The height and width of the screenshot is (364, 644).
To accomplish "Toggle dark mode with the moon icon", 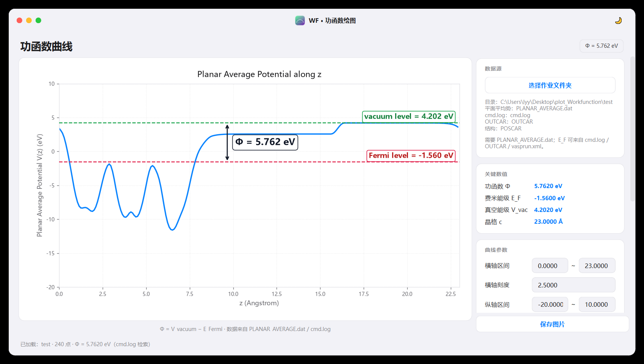I will click(x=618, y=20).
